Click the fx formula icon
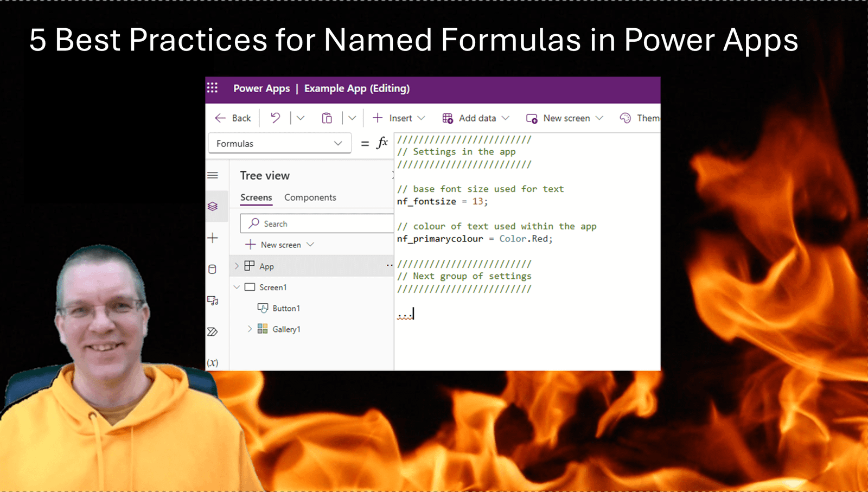This screenshot has height=492, width=868. [x=382, y=143]
